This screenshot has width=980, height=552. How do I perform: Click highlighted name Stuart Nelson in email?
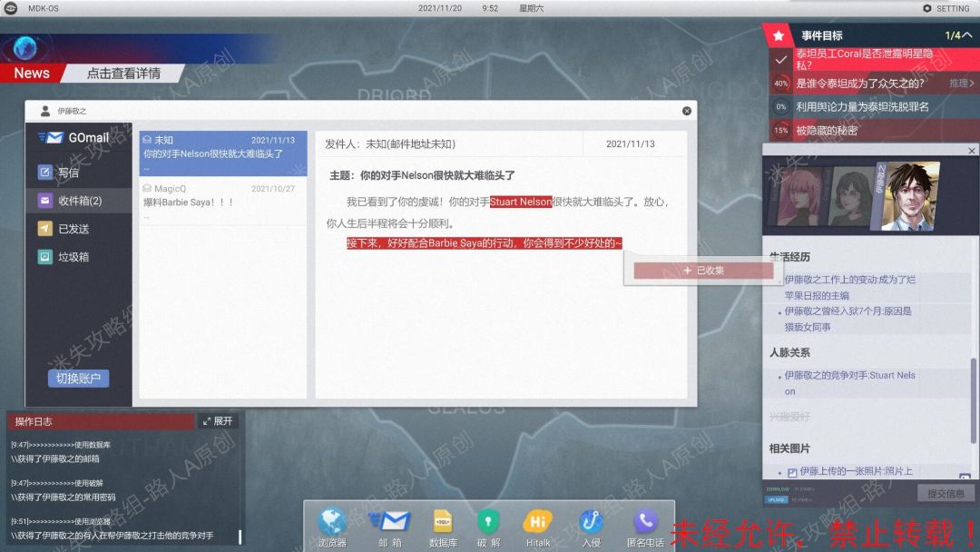(x=521, y=202)
